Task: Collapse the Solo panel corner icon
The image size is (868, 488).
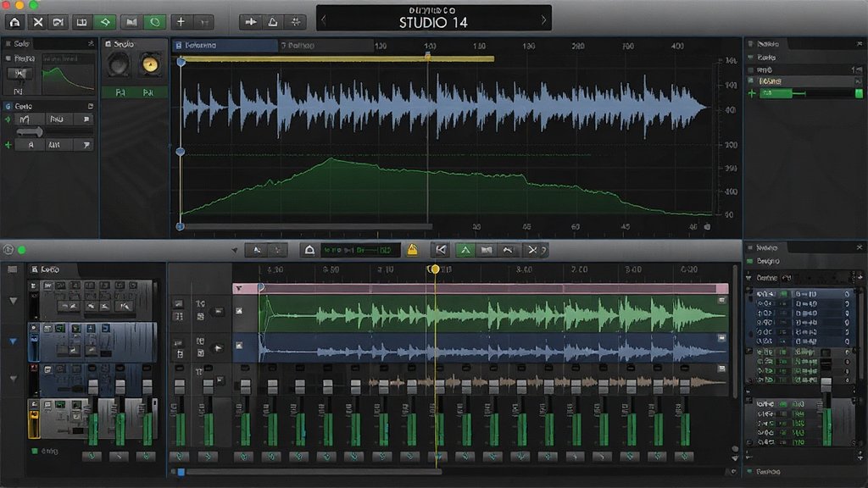Action: [x=91, y=43]
